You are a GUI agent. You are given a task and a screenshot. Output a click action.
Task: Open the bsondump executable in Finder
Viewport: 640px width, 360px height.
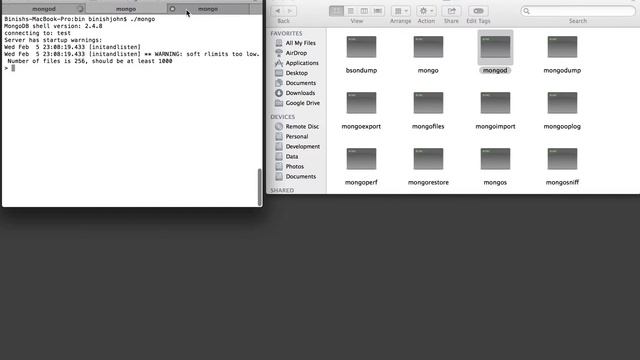click(361, 47)
